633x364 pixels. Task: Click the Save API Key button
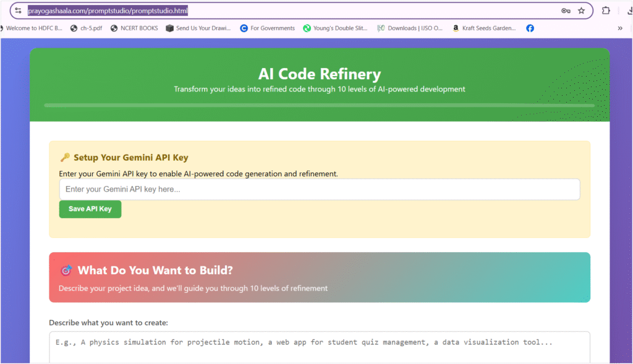(x=90, y=209)
